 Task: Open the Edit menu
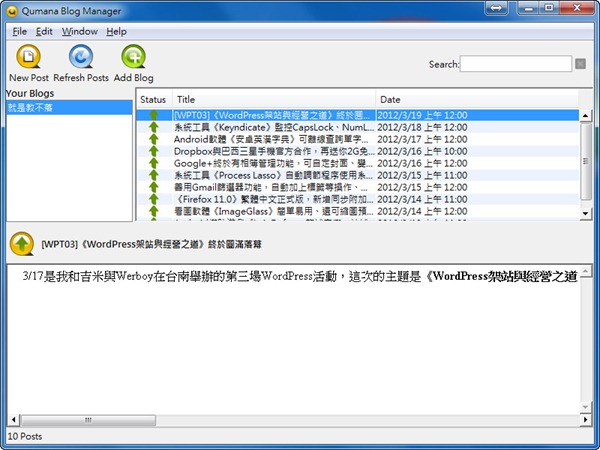click(x=44, y=31)
